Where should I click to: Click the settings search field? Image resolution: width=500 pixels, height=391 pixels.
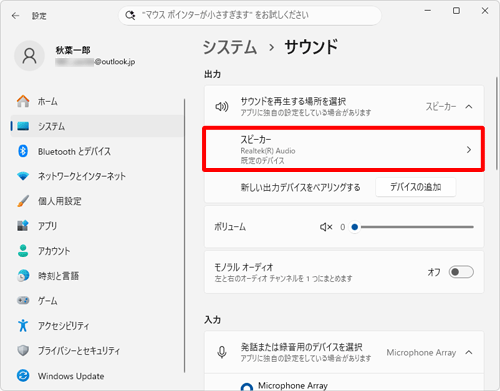tap(250, 15)
